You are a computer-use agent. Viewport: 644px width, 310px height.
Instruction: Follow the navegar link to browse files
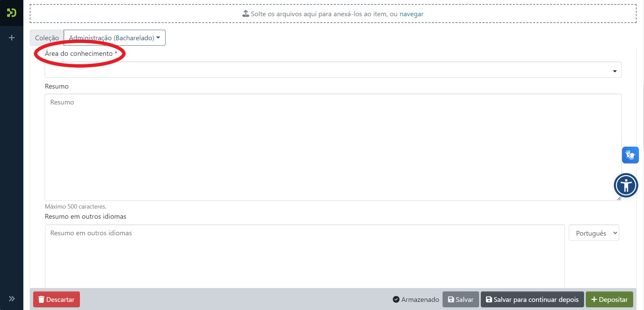[411, 14]
